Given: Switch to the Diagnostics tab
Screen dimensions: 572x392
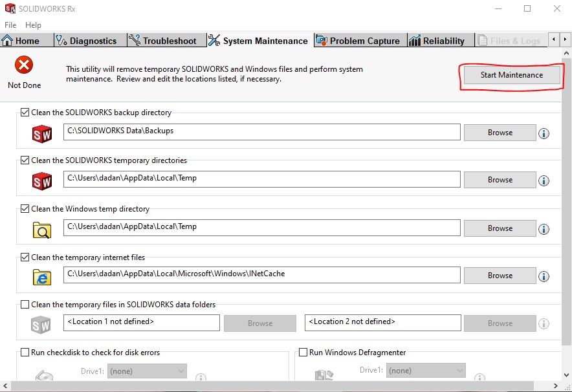Looking at the screenshot, I should point(91,40).
